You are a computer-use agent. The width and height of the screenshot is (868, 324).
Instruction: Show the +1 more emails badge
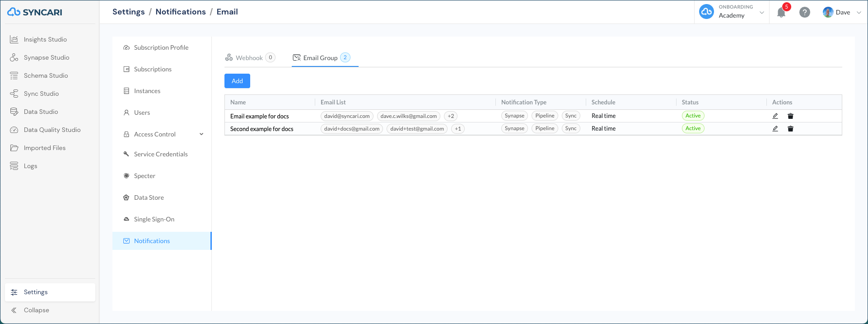(458, 129)
